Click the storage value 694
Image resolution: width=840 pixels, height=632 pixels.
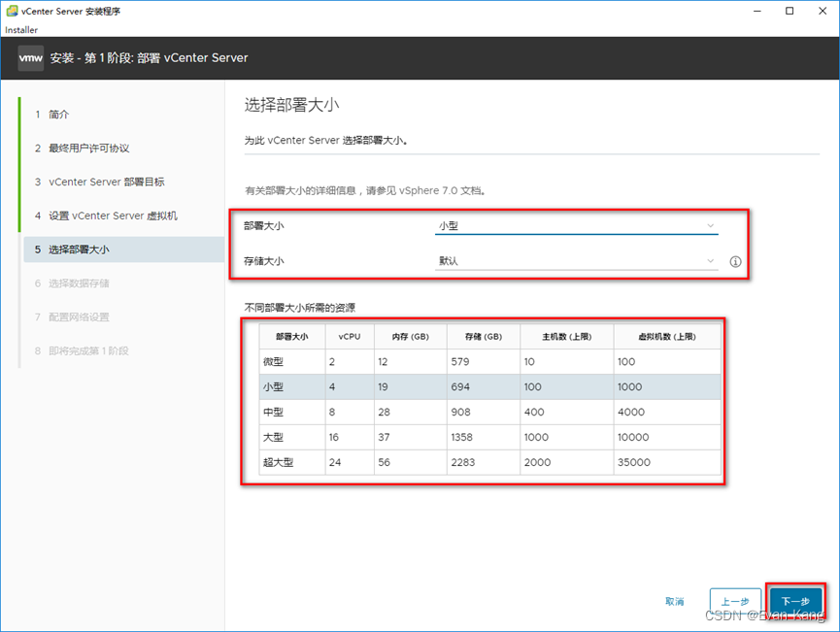pos(460,386)
